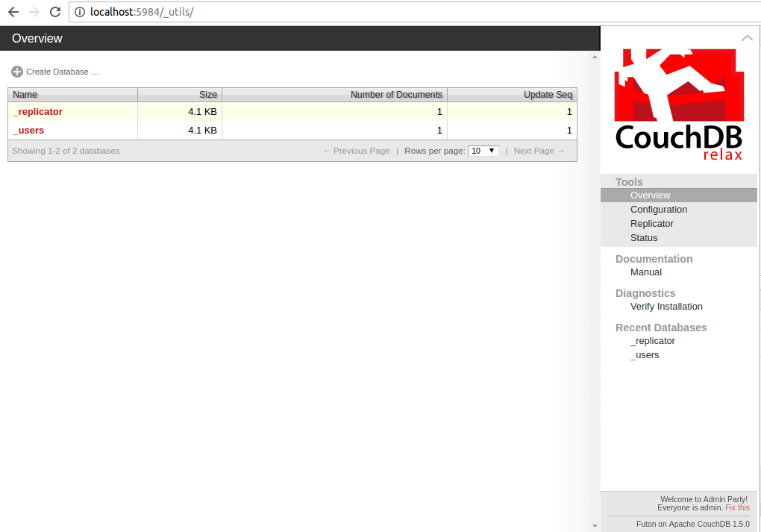Open _users from Recent Databases

(x=645, y=355)
